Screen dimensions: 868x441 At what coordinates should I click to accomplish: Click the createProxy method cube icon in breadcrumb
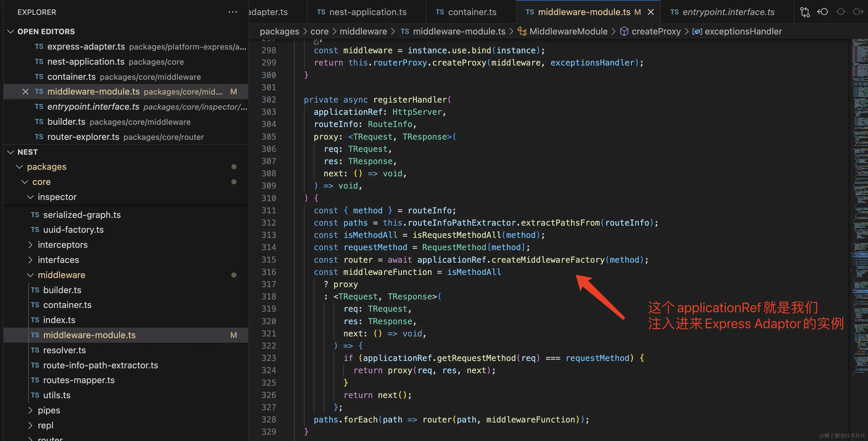(624, 31)
